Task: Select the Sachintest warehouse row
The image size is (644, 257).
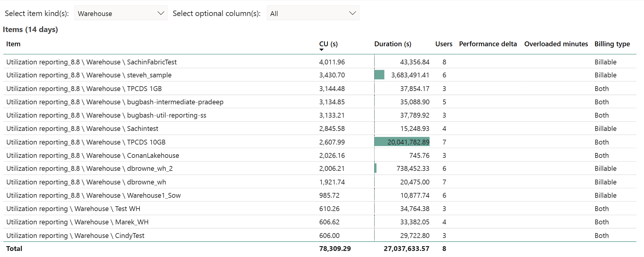Action: [320, 128]
